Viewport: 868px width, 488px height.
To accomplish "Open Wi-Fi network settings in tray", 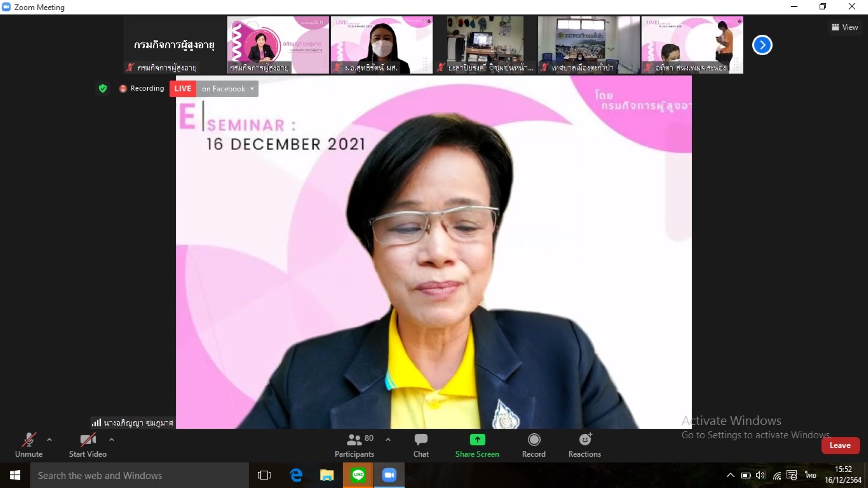I will [777, 475].
